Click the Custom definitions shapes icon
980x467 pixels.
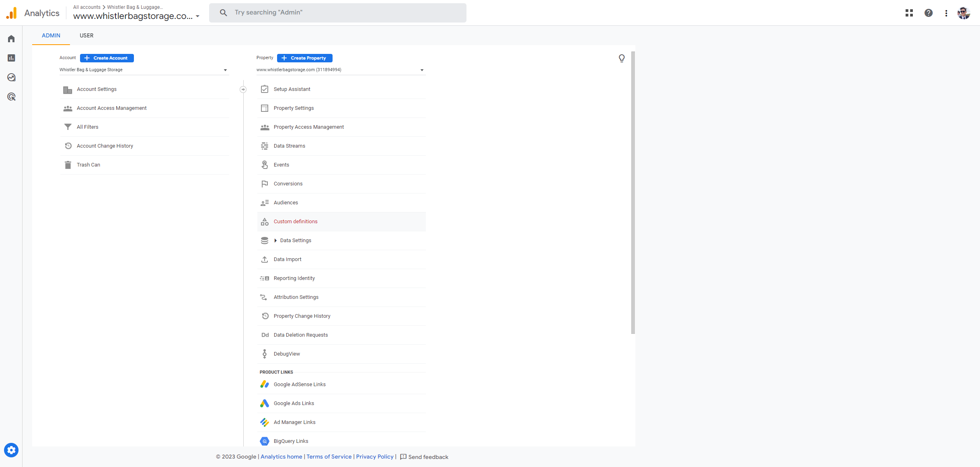pos(265,222)
